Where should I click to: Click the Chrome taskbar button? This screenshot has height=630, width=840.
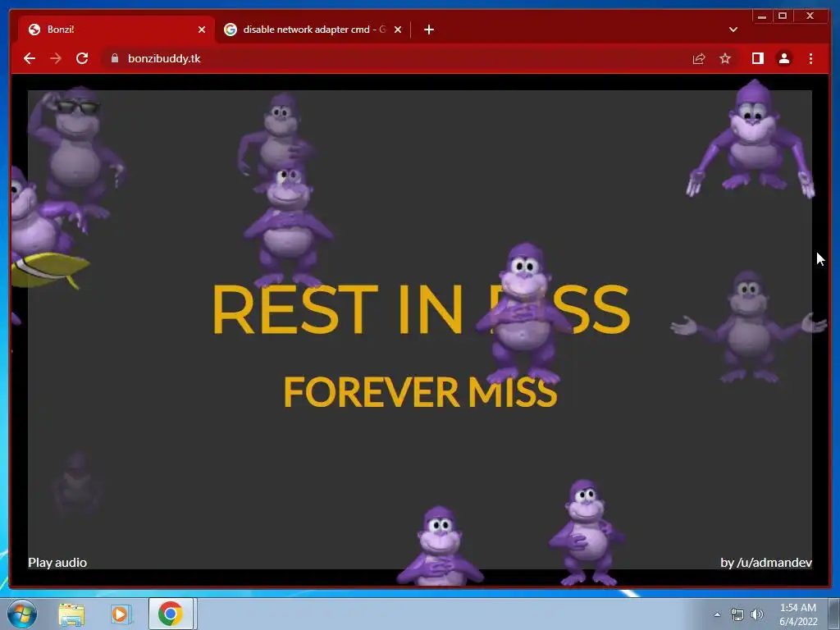click(x=171, y=614)
